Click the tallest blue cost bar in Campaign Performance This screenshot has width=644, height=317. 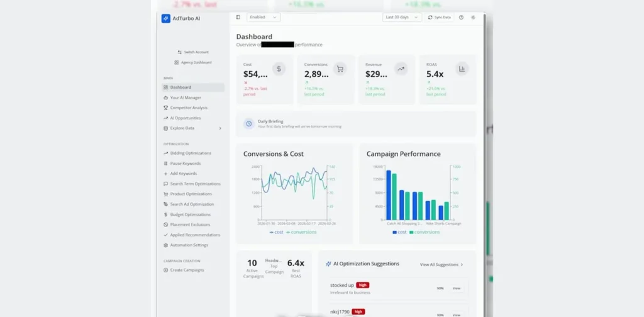(x=389, y=195)
